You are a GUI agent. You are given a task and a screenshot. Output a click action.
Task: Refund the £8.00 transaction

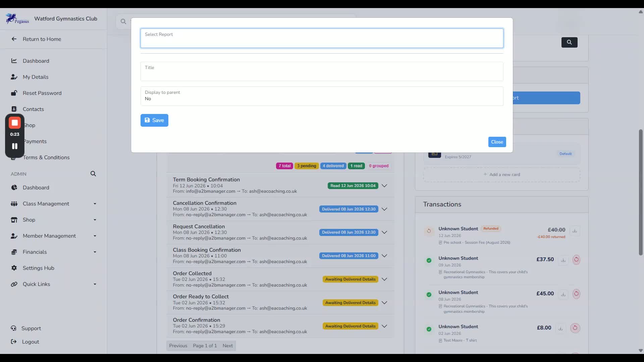click(575, 328)
